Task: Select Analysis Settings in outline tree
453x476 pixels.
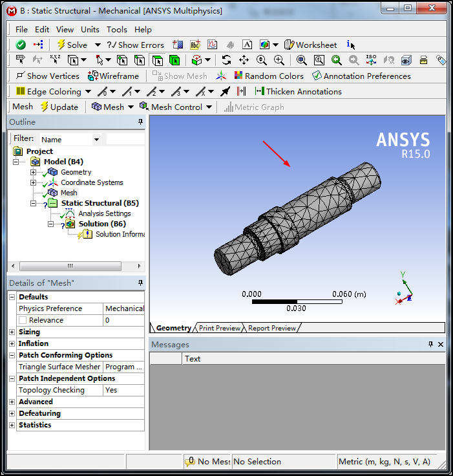Action: [x=104, y=213]
